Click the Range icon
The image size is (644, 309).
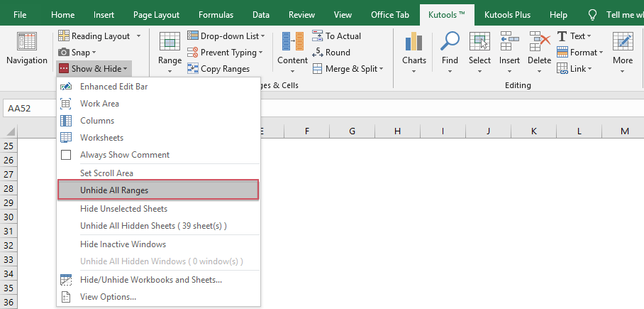(x=170, y=42)
